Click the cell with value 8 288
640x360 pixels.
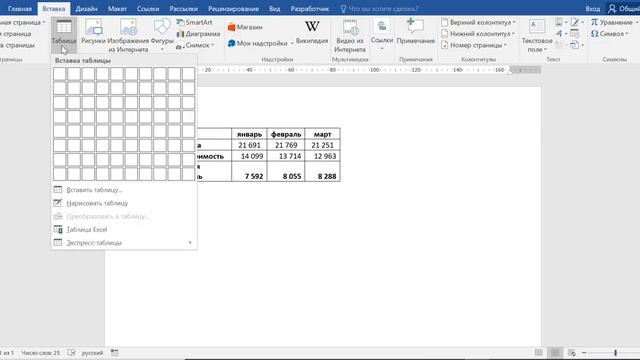pyautogui.click(x=322, y=171)
